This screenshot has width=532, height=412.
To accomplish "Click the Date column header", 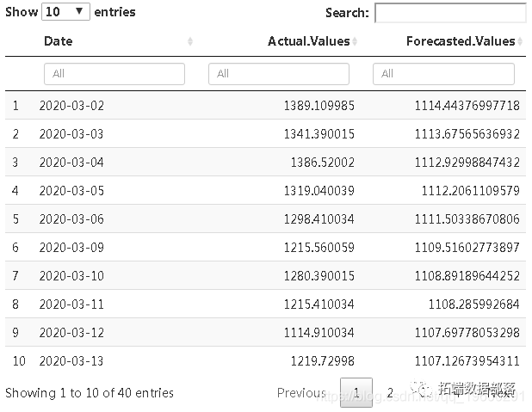I will click(58, 41).
